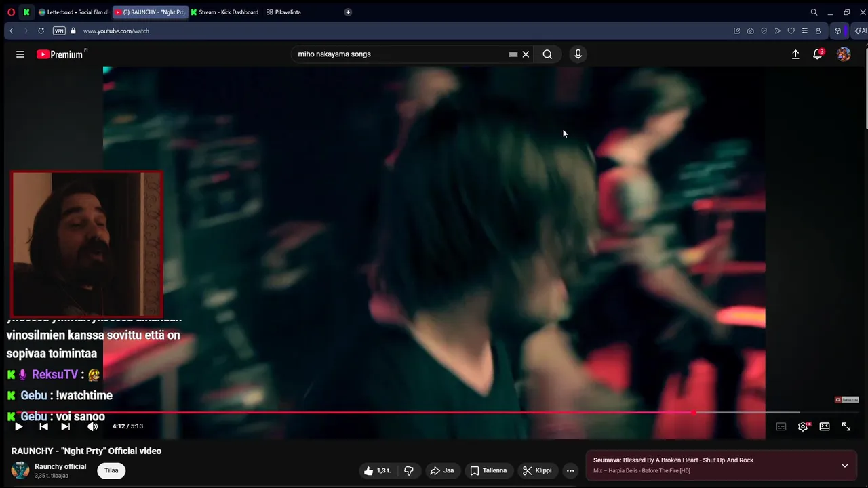Switch to theater mode
This screenshot has height=488, width=868.
point(825,426)
